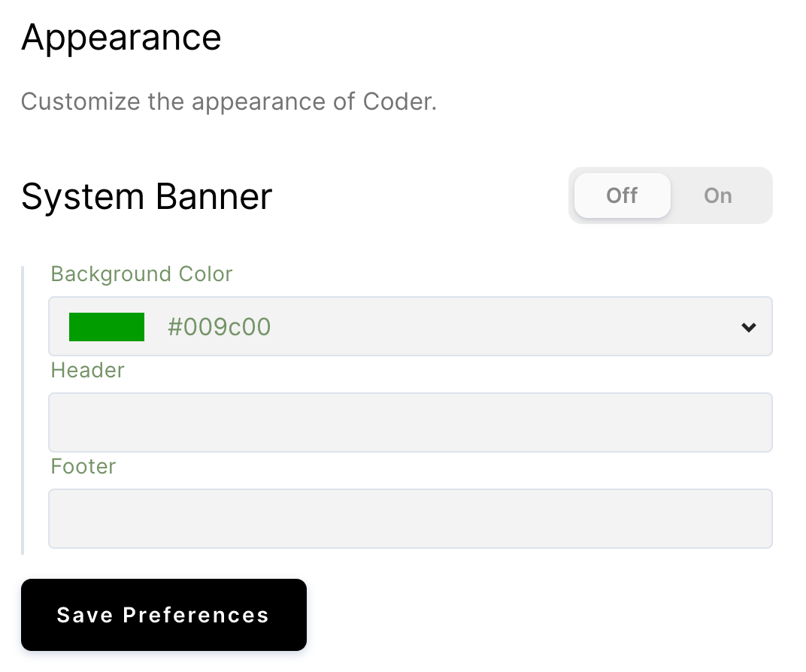This screenshot has width=806, height=672.
Task: Click the downward chevron on color field
Action: [x=748, y=327]
